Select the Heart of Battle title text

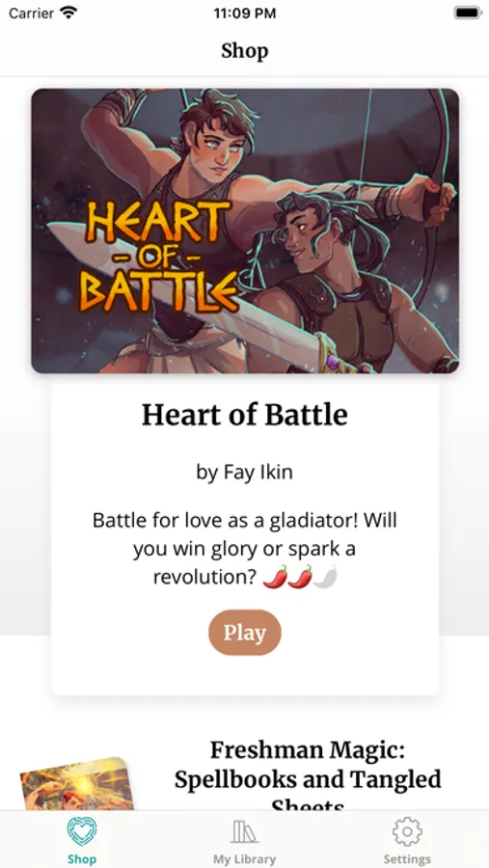click(245, 415)
